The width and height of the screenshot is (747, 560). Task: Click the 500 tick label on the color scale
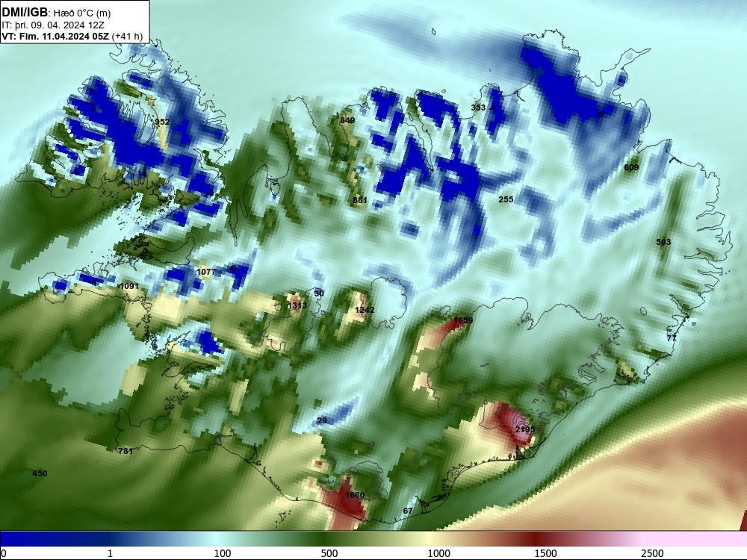click(329, 553)
